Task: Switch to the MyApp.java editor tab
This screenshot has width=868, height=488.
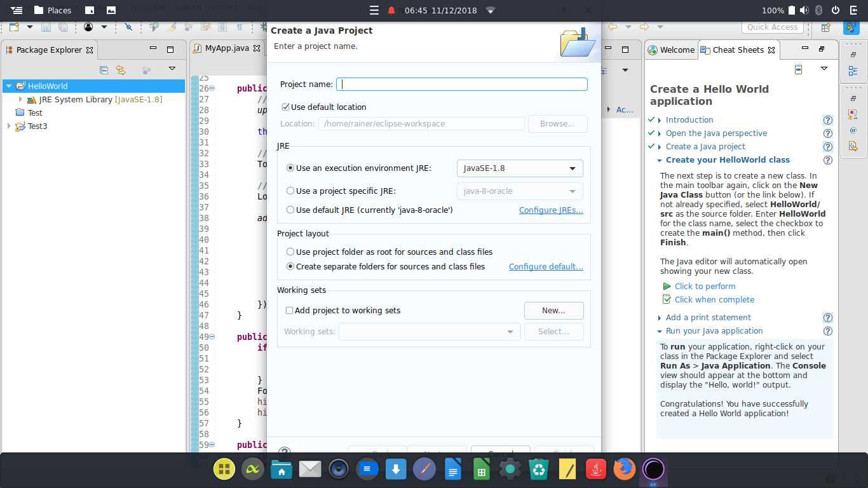Action: 227,48
